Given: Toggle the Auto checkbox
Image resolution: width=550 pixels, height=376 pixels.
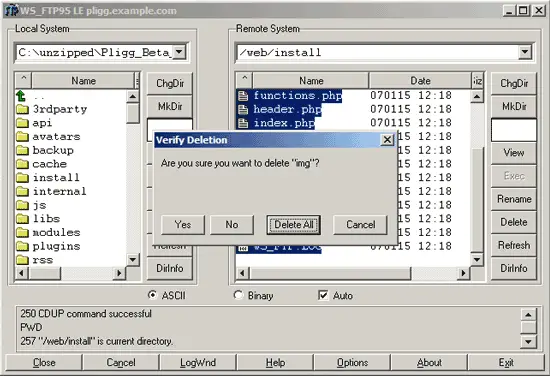Looking at the screenshot, I should (323, 295).
